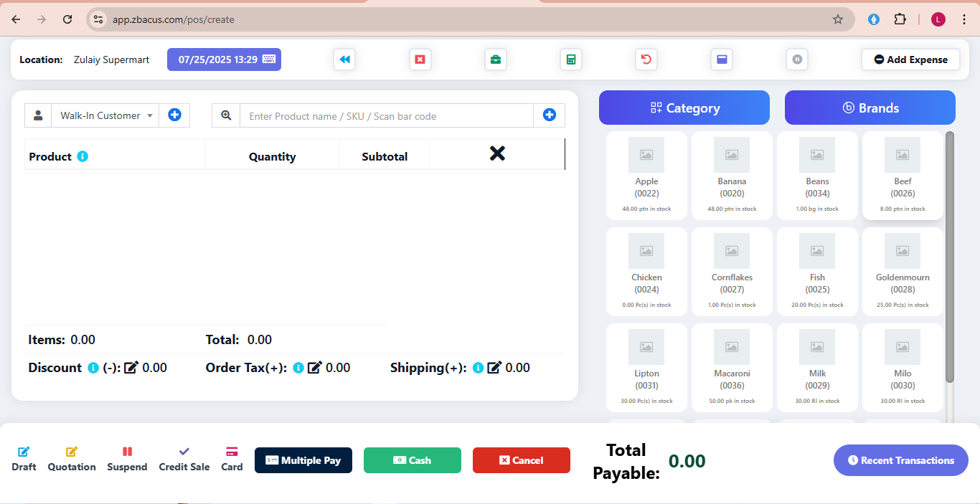Edit the Shipping charges pencil icon

pyautogui.click(x=494, y=368)
